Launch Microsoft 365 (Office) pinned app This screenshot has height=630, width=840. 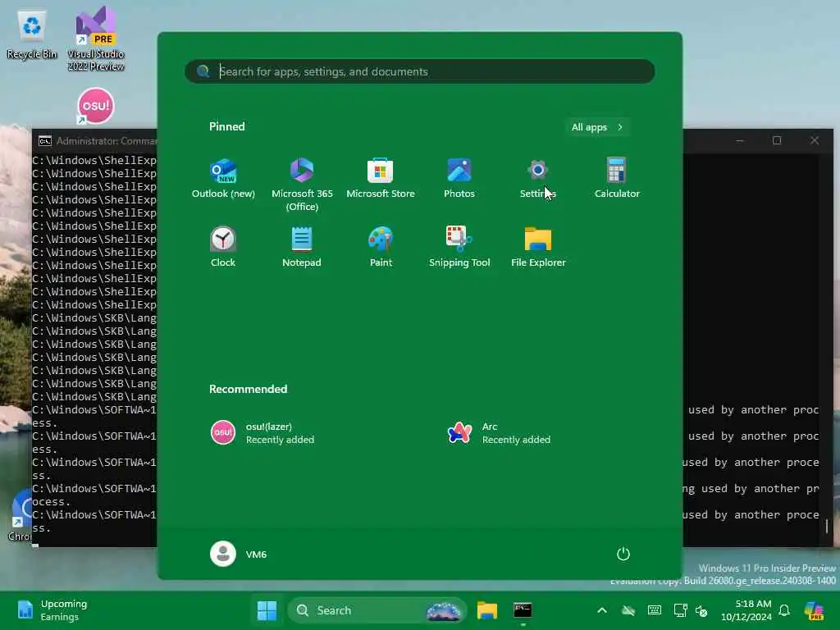[302, 185]
